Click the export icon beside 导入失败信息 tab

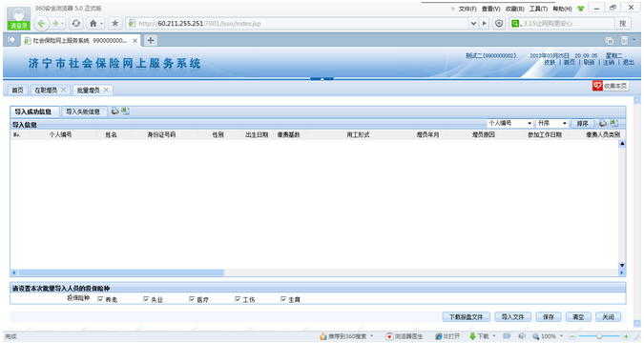125,111
